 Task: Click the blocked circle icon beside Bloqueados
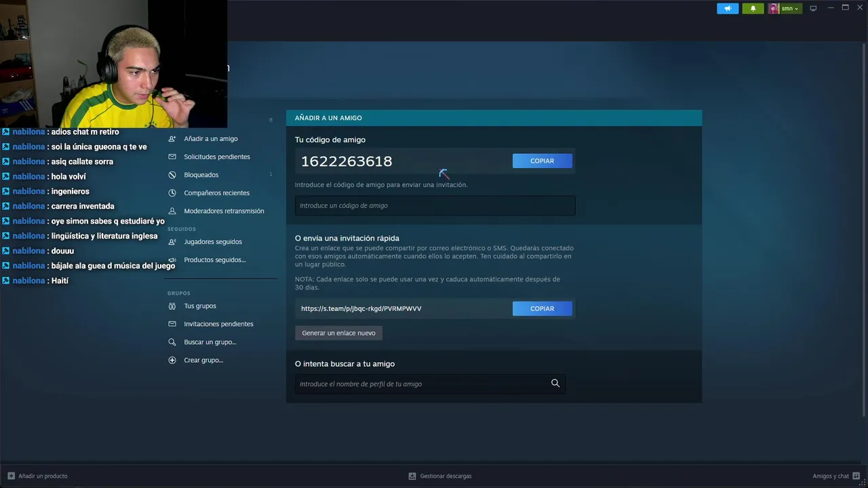(172, 175)
